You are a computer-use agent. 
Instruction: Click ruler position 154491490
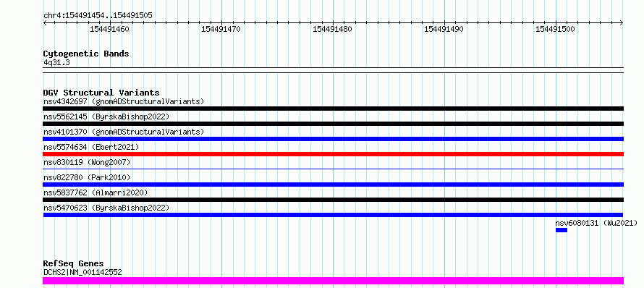click(x=444, y=29)
